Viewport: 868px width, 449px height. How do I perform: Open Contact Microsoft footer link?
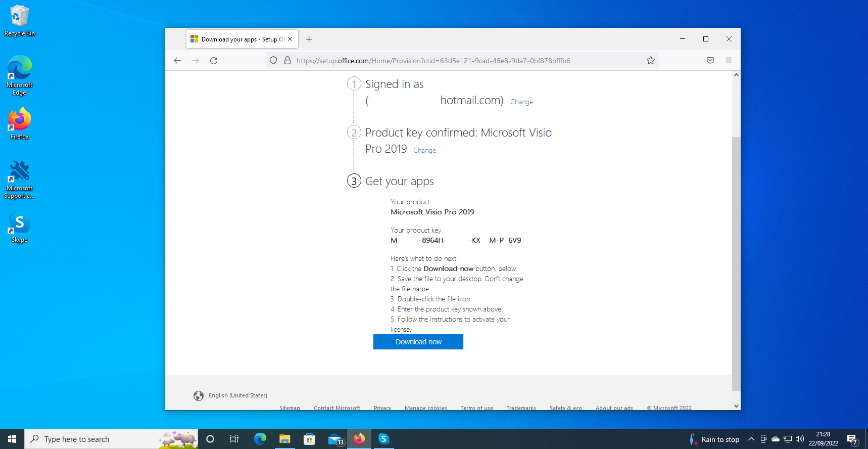click(337, 408)
